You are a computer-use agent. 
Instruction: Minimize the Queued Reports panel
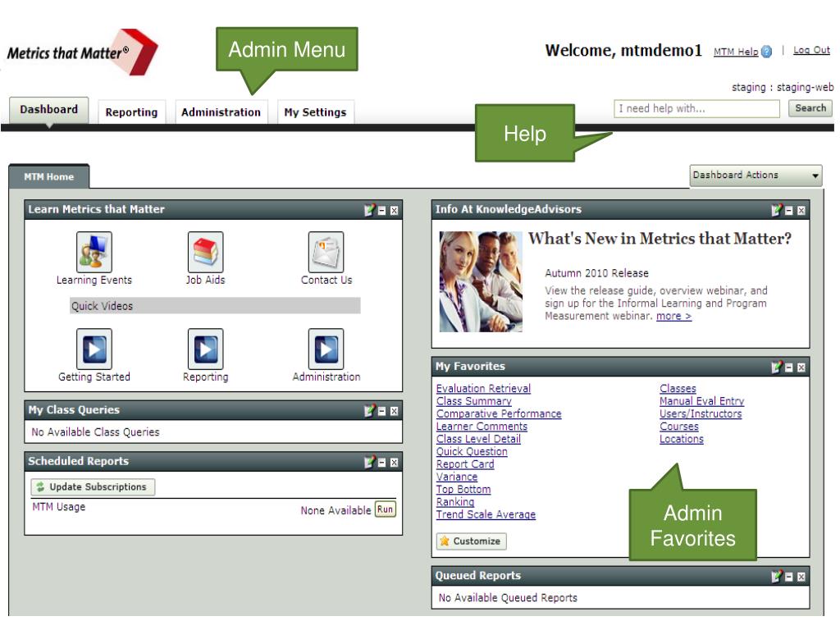point(789,577)
